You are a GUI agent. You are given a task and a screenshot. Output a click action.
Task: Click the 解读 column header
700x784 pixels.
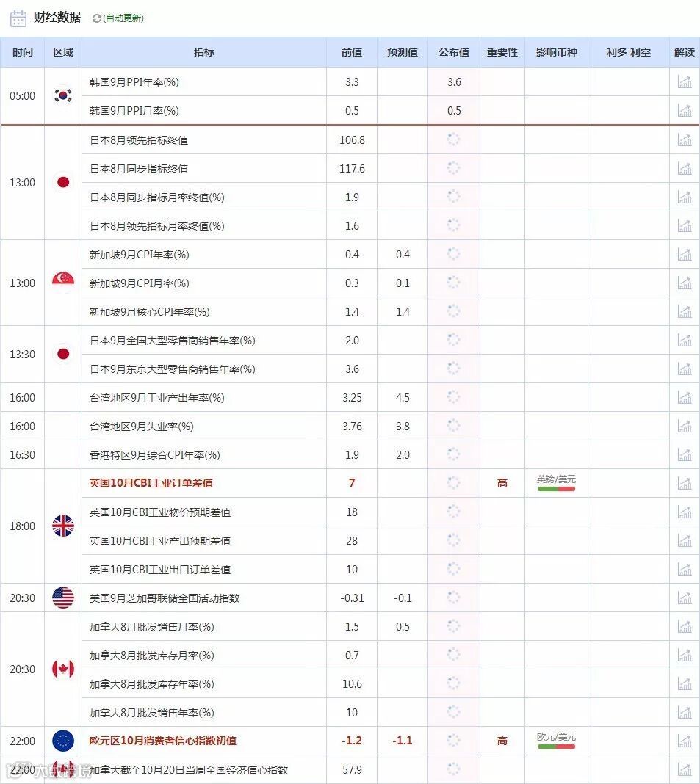point(685,52)
